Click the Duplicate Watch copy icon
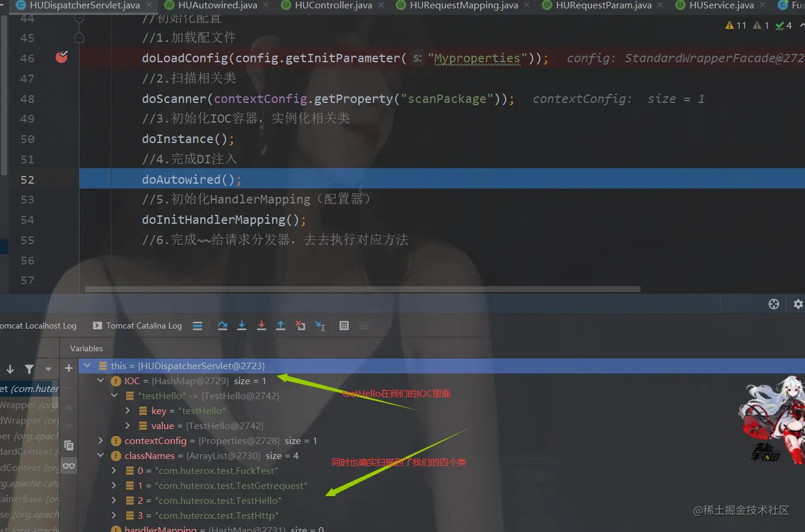805x532 pixels. (x=69, y=445)
